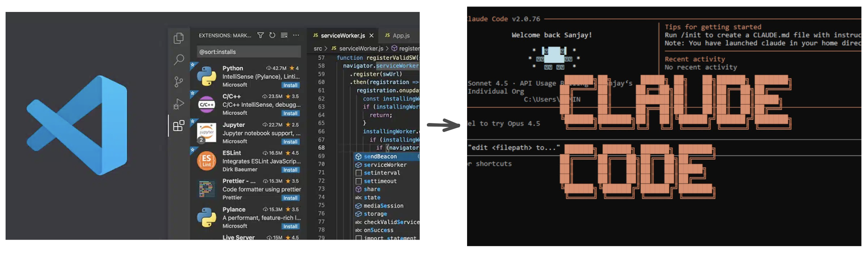Clear extensions search results icon
Image resolution: width=868 pixels, height=258 pixels.
click(x=284, y=35)
